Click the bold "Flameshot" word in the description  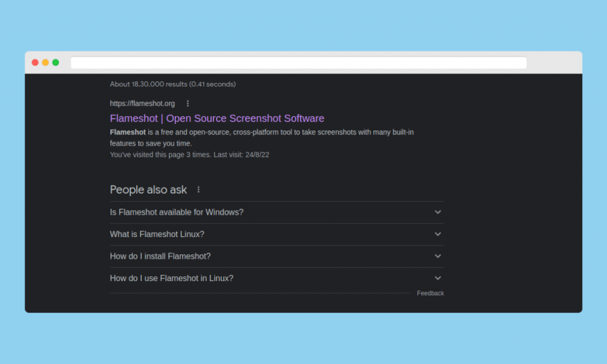(128, 132)
